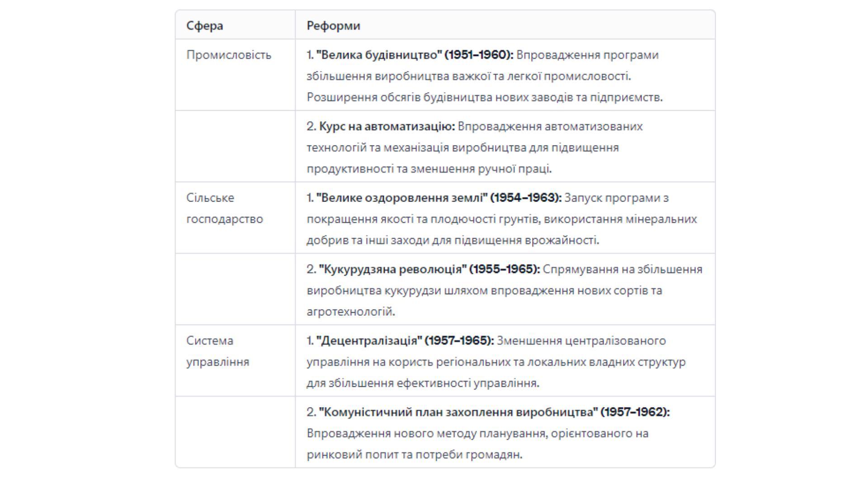This screenshot has width=868, height=488.
Task: Click the "Сільське господарство" cell
Action: (225, 208)
